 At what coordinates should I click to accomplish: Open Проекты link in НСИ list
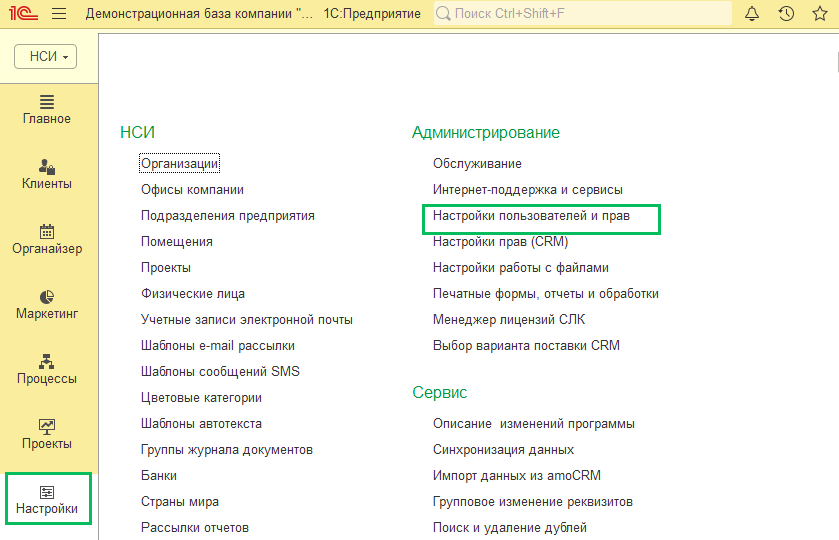tap(166, 268)
